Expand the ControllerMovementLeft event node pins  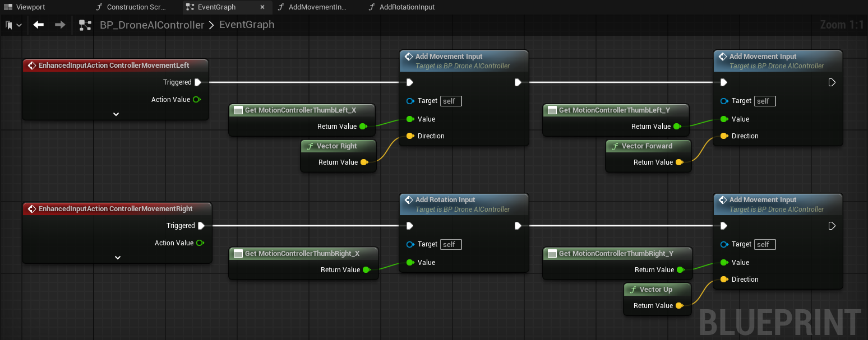[x=116, y=114]
